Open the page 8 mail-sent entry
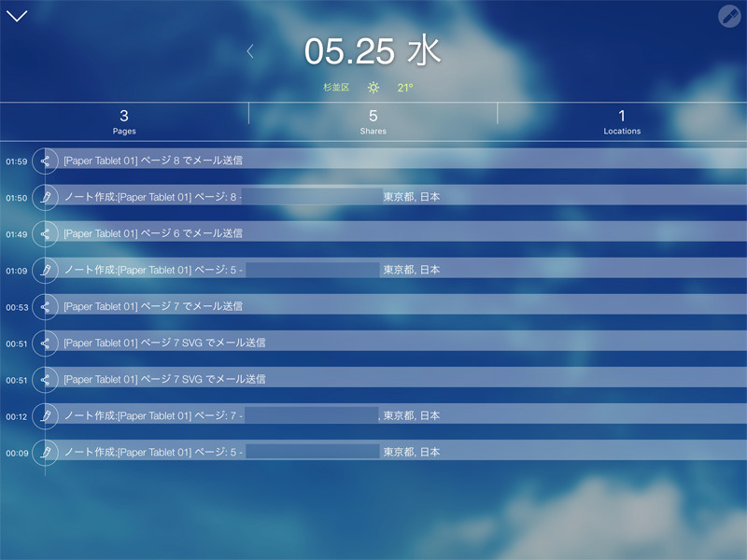The image size is (747, 560). 153,161
